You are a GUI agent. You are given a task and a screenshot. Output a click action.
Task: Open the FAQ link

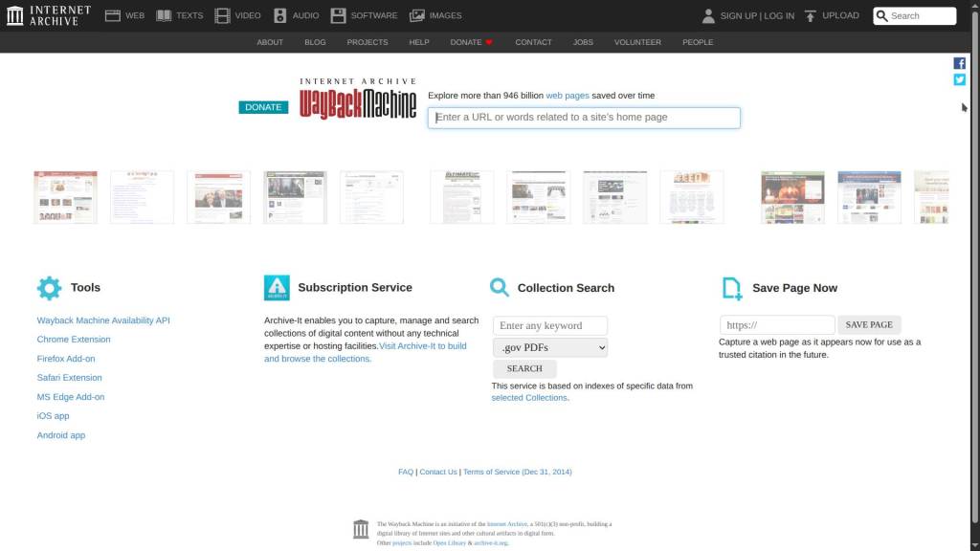click(406, 472)
